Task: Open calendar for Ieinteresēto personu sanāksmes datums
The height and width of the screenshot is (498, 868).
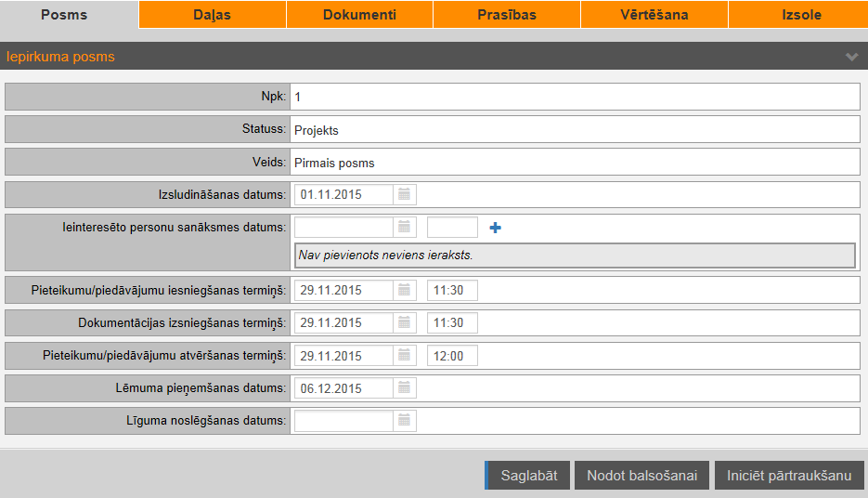Action: (x=405, y=228)
